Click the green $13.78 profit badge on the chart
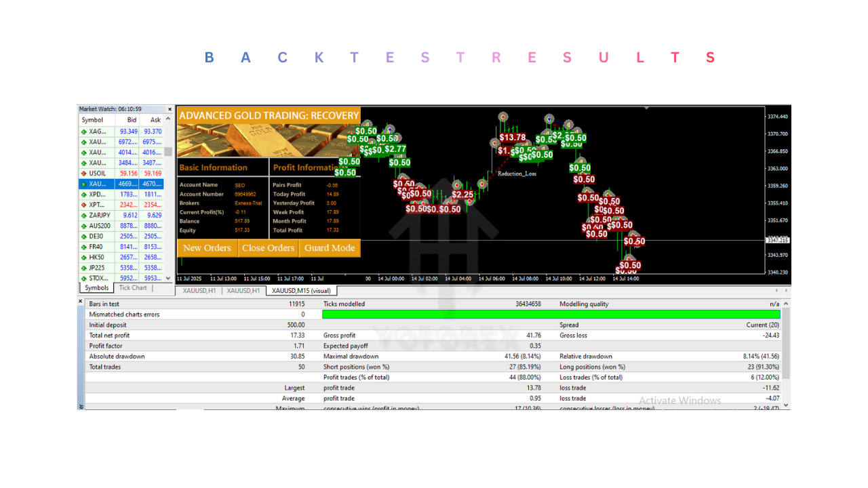The image size is (868, 488). [x=513, y=137]
